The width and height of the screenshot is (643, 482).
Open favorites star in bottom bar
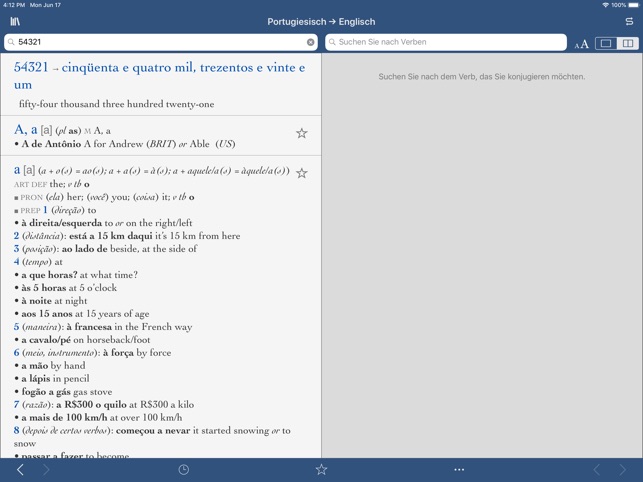(321, 469)
